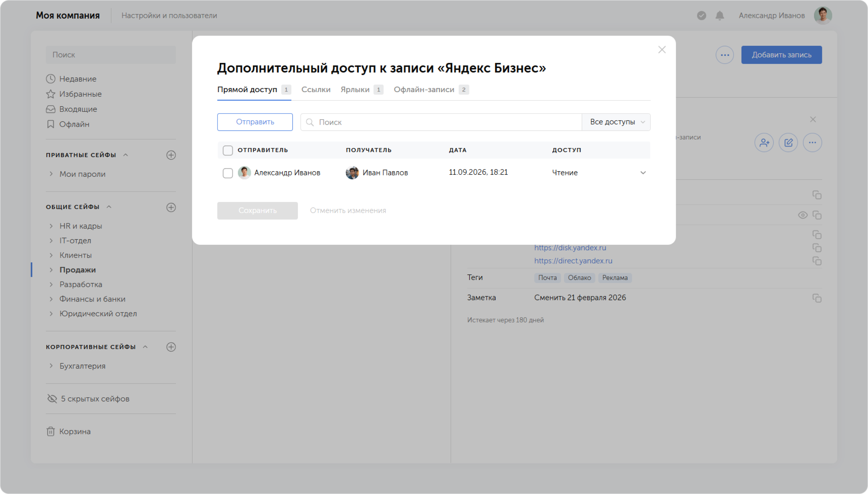
Task: Expand the Бухгалтерия safe
Action: tap(51, 366)
